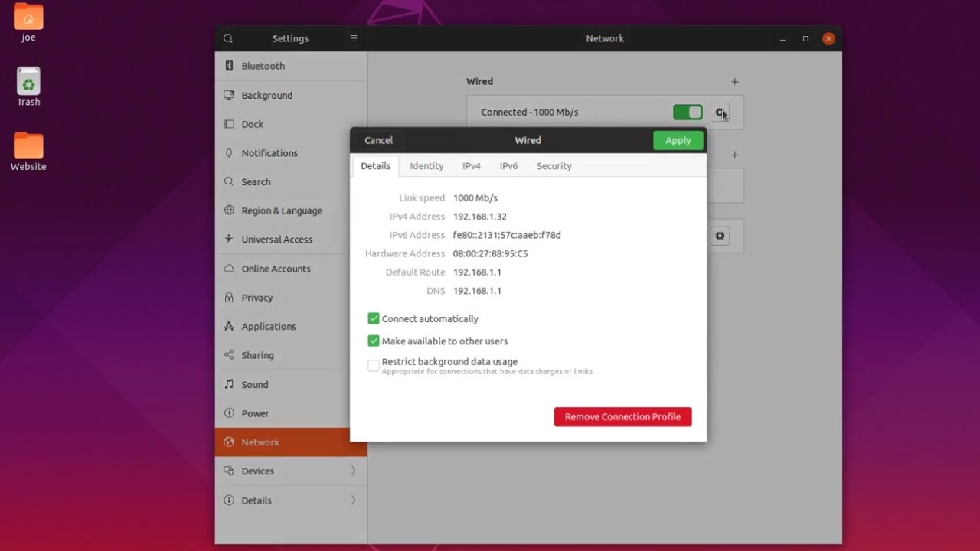Image resolution: width=980 pixels, height=551 pixels.
Task: Click the Link speed value 1000 Mb/s
Action: click(x=475, y=197)
